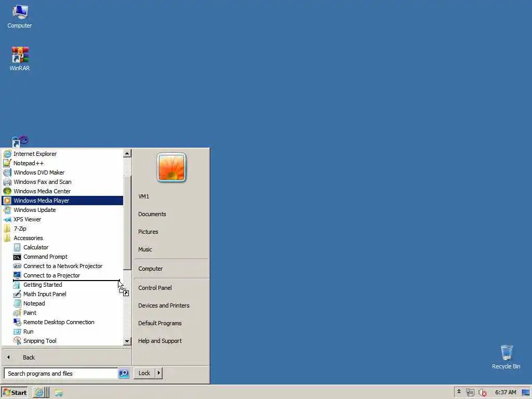Screen dimensions: 532x399
Task: Click the programs list scroll up arrow
Action: click(127, 153)
